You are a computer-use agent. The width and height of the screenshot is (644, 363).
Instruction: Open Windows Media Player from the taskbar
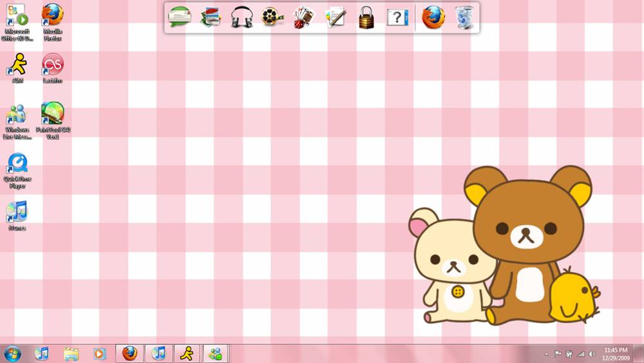(x=99, y=353)
